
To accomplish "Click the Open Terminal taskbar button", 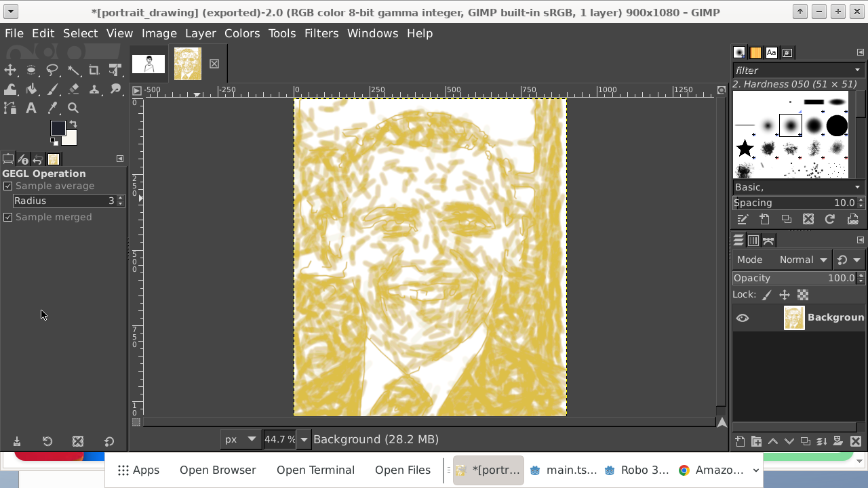I will [x=315, y=470].
